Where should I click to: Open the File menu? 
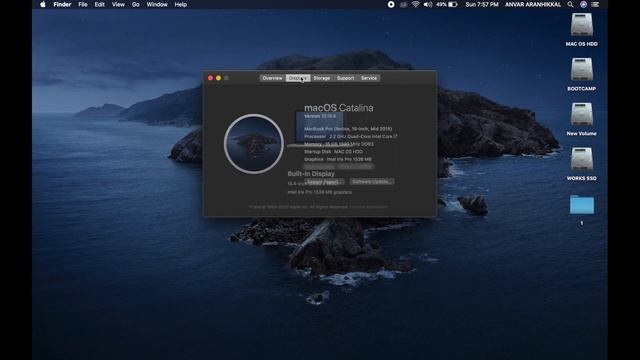(83, 4)
